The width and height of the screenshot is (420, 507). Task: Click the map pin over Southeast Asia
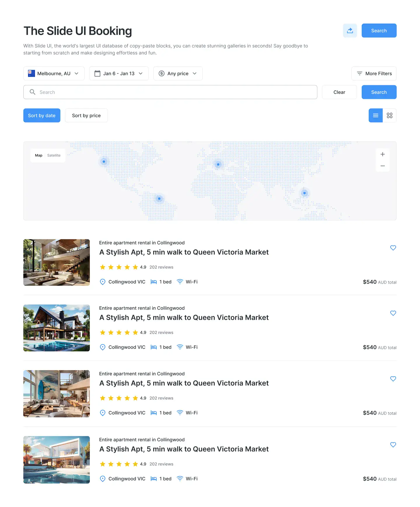[x=304, y=193]
